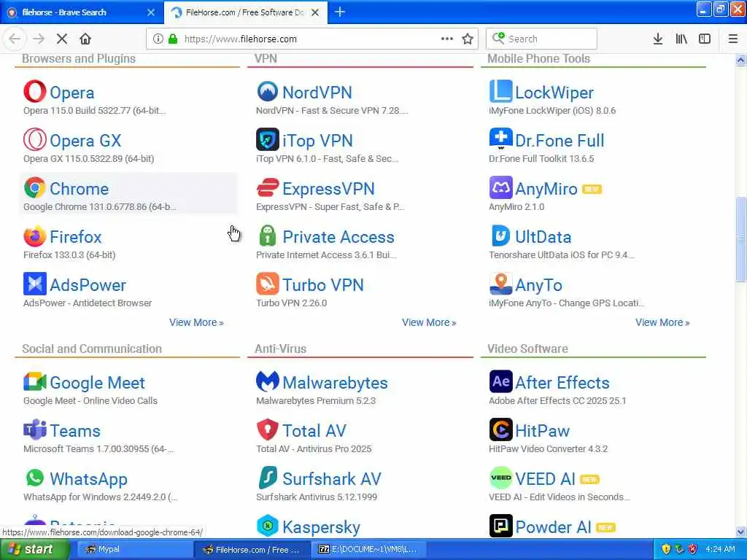Viewport: 747px width, 560px height.
Task: Click the NordVPN logo icon
Action: point(267,91)
